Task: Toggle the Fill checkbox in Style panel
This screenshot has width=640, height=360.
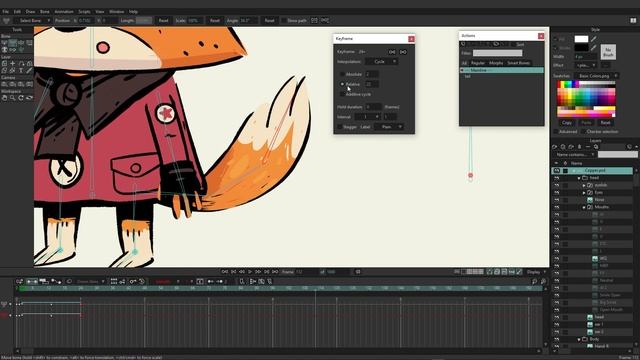Action: click(x=555, y=39)
